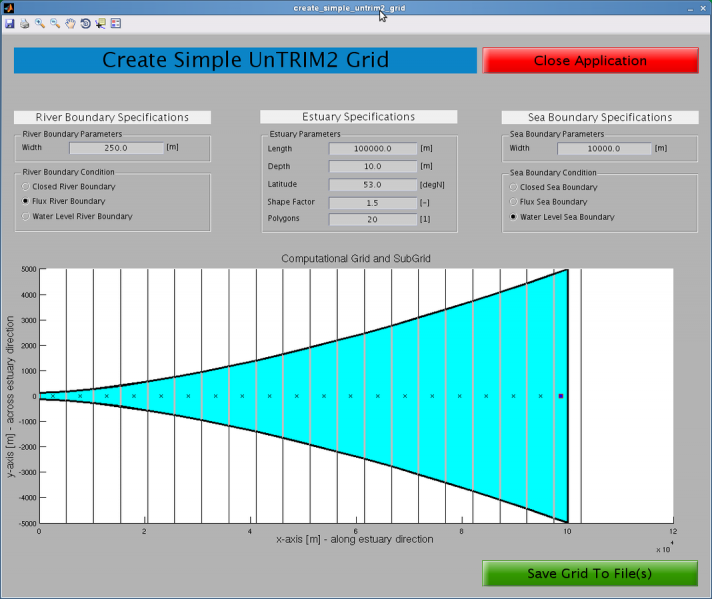
Task: Open the MATLAB window menu icon
Action: [x=8, y=7]
